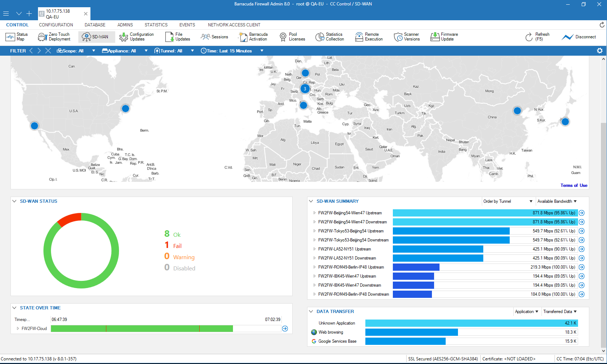
Task: Click the FW2FW-Cloud green state timeline bar
Action: (x=142, y=329)
